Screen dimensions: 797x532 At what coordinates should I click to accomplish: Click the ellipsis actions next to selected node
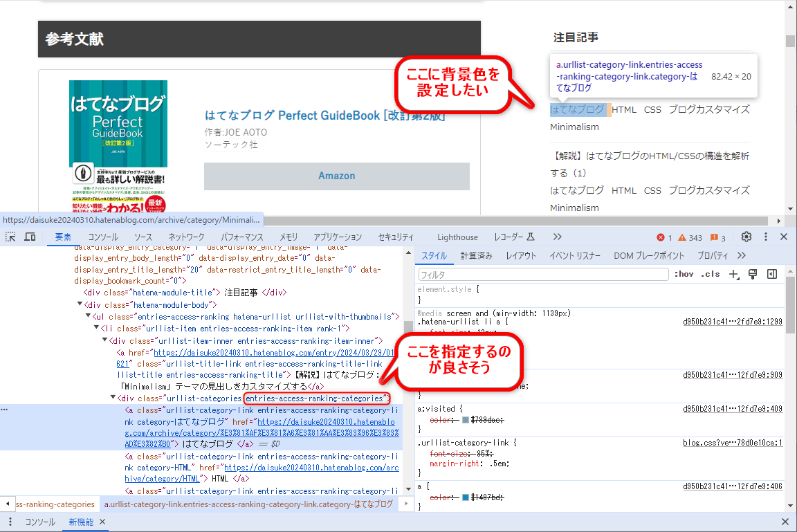coord(4,410)
